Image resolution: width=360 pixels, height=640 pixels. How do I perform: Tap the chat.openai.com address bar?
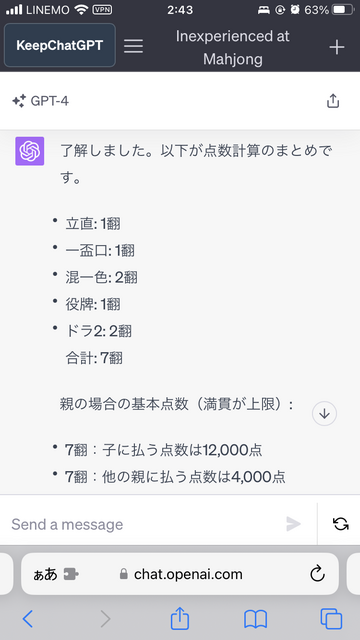[x=180, y=574]
